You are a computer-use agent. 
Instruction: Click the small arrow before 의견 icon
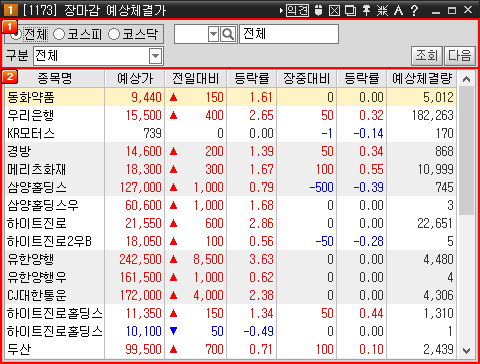pyautogui.click(x=281, y=10)
